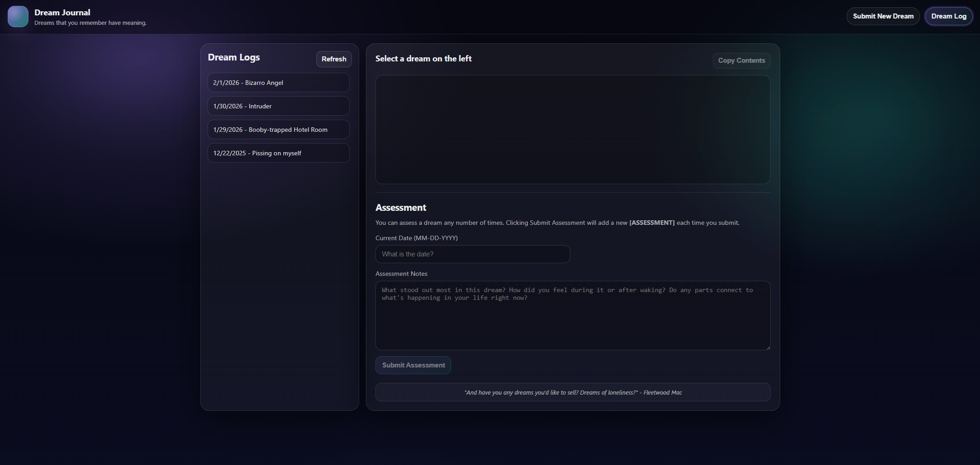
Task: Submit the assessment
Action: [x=413, y=365]
